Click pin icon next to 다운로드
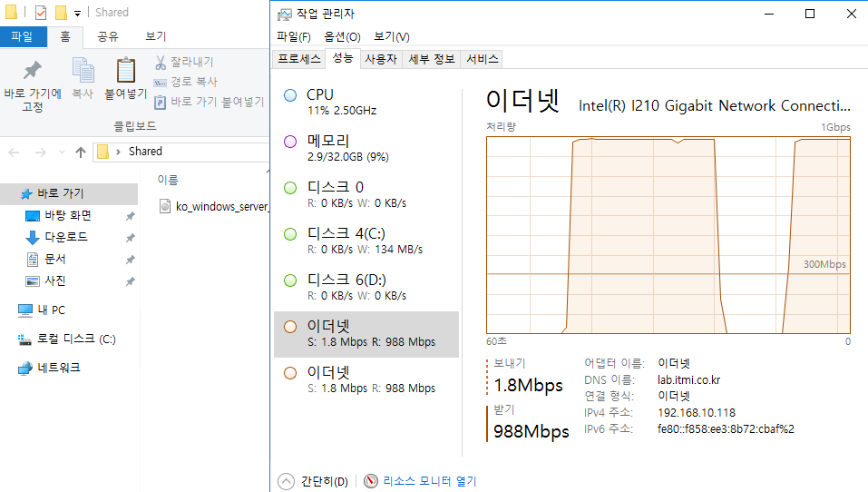Image resolution: width=868 pixels, height=492 pixels. click(x=130, y=238)
